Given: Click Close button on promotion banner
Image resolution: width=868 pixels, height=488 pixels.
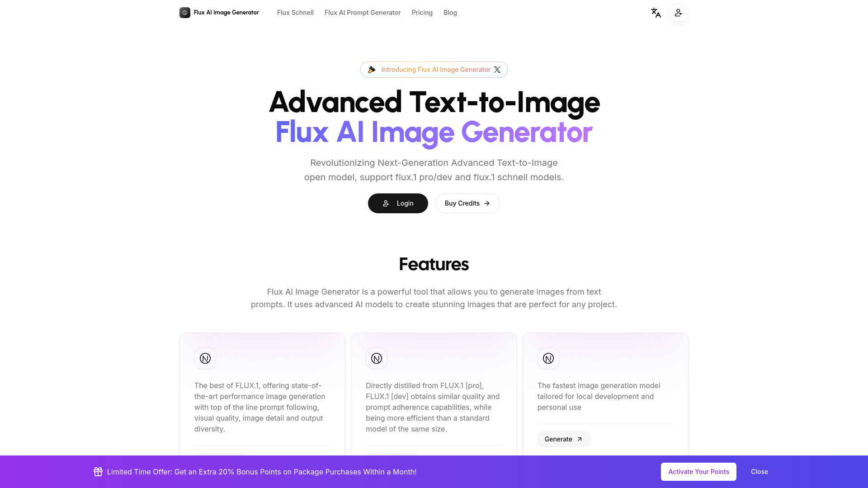Looking at the screenshot, I should [759, 471].
